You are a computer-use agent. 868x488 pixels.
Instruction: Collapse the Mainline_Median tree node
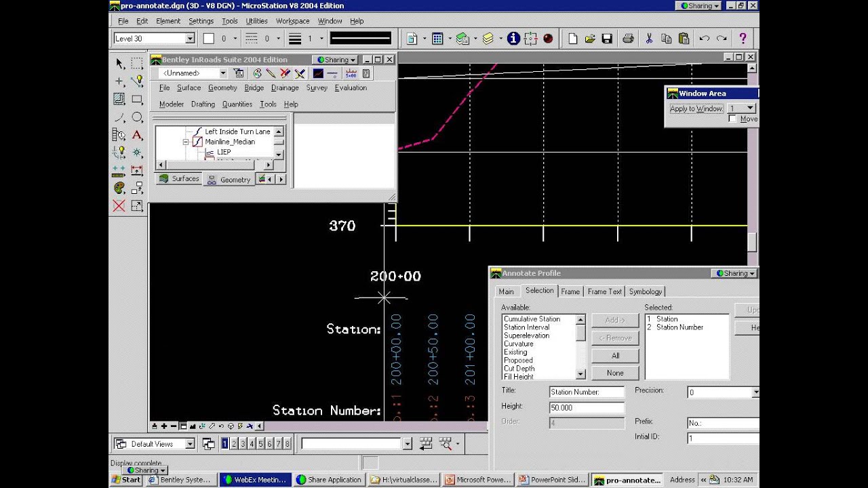[x=186, y=142]
